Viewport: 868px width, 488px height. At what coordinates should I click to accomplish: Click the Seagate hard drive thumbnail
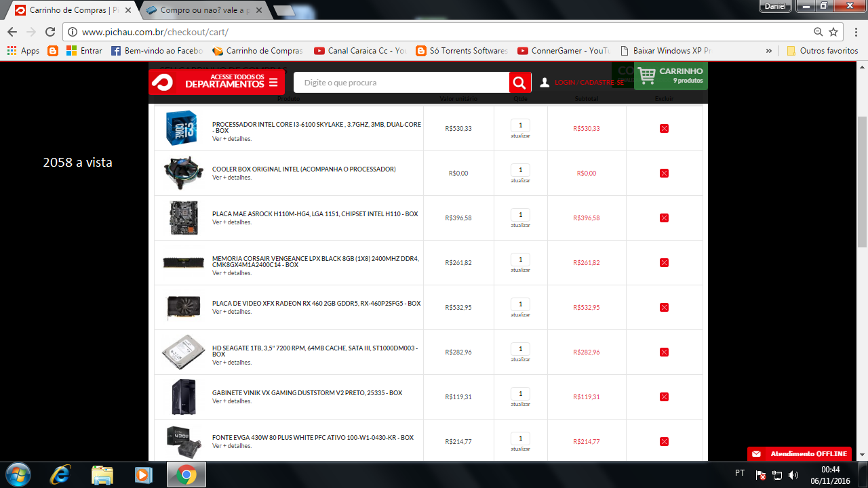pos(183,352)
